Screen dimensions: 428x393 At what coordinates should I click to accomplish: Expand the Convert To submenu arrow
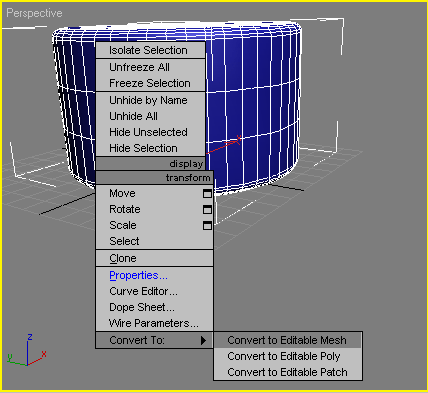[x=203, y=340]
